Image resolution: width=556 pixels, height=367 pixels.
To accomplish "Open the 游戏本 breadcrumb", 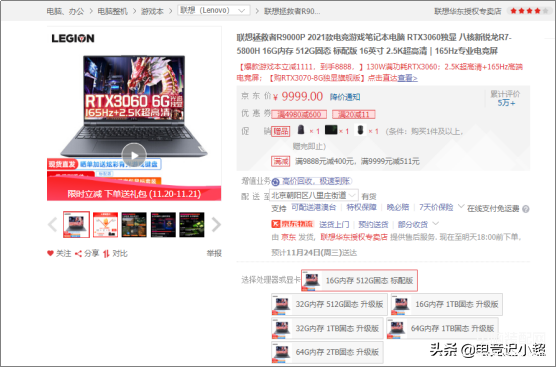I will pos(152,11).
